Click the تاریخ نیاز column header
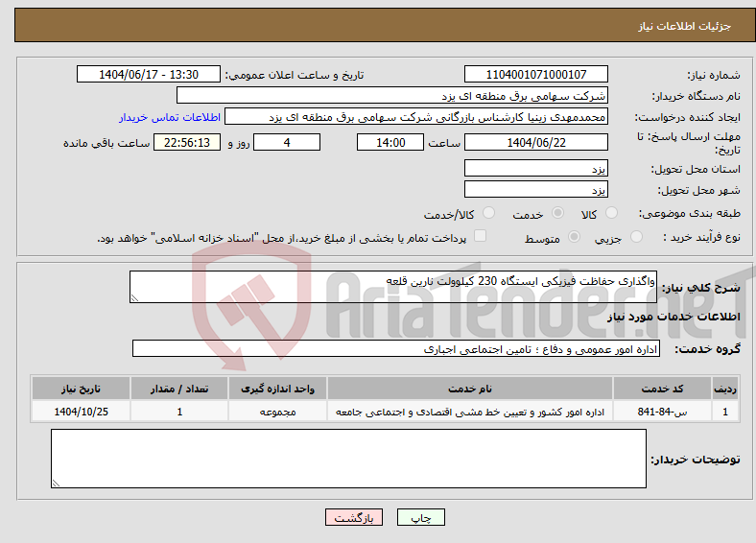 click(x=81, y=389)
